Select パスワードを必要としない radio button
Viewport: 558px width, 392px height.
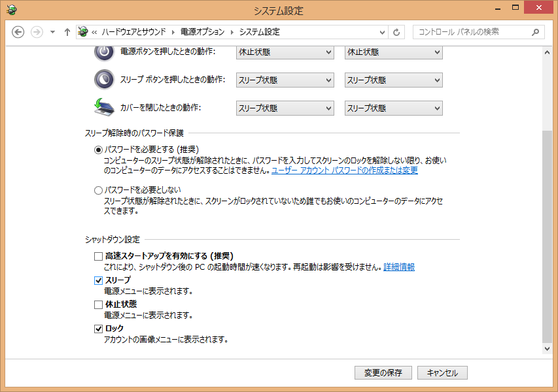[x=98, y=191]
